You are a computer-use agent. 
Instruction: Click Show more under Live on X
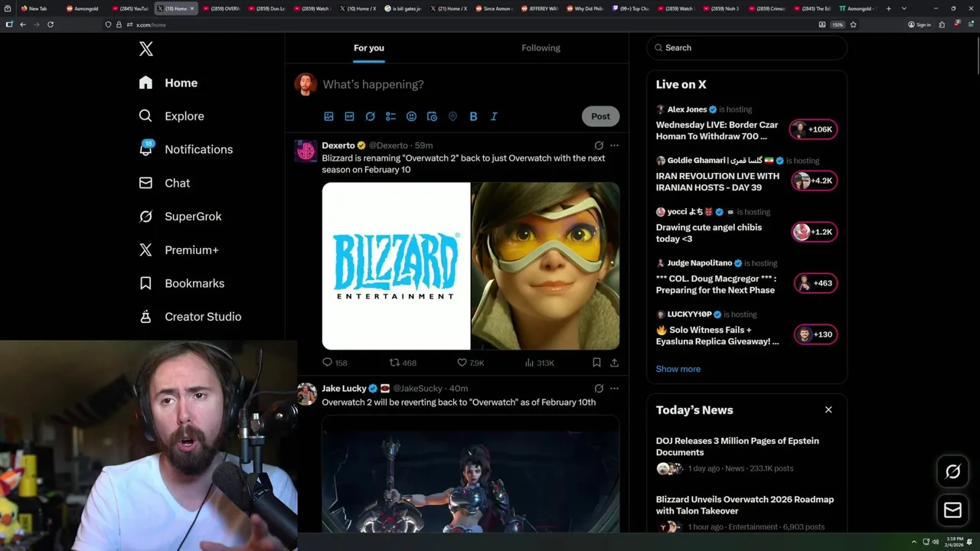pos(678,369)
